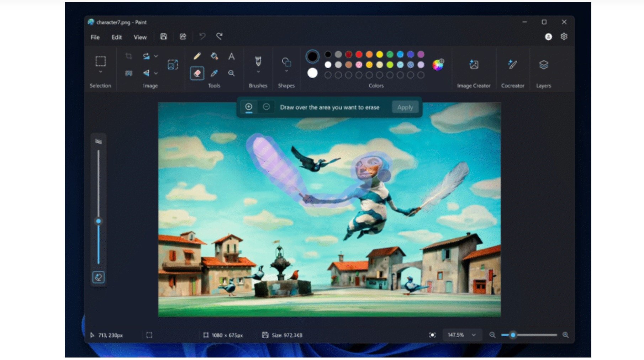Open the Resize image dialog
The image size is (644, 360).
(173, 65)
